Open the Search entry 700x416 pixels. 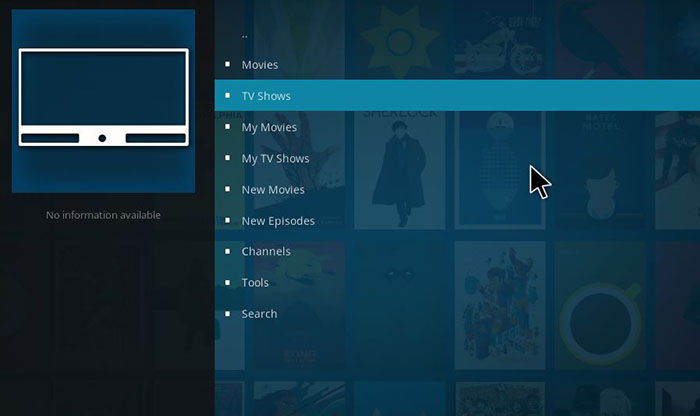pyautogui.click(x=457, y=314)
